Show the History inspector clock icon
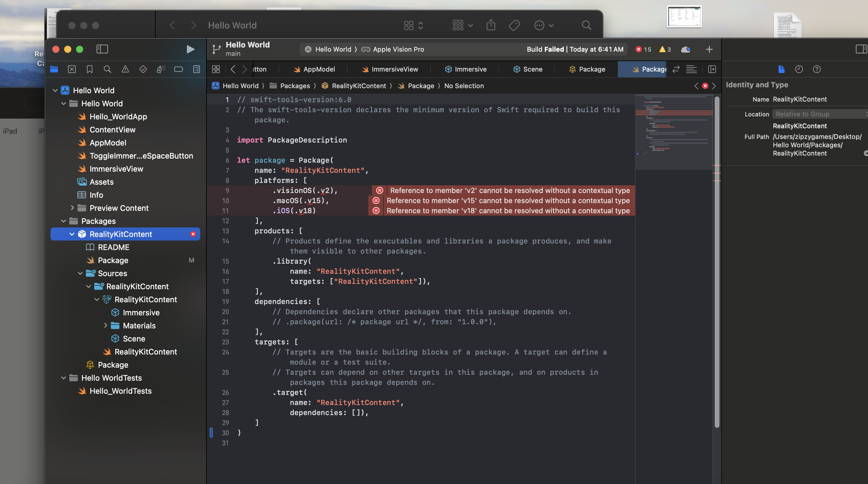This screenshot has width=868, height=484. click(x=798, y=69)
